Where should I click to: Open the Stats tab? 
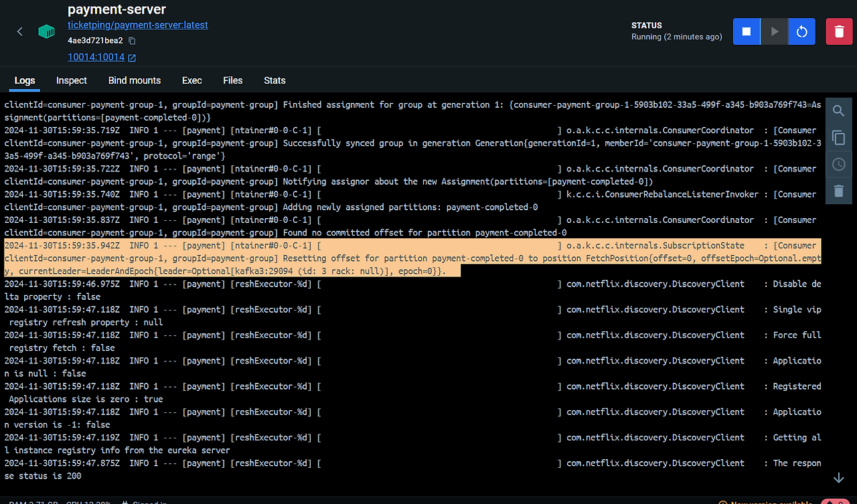(x=275, y=80)
